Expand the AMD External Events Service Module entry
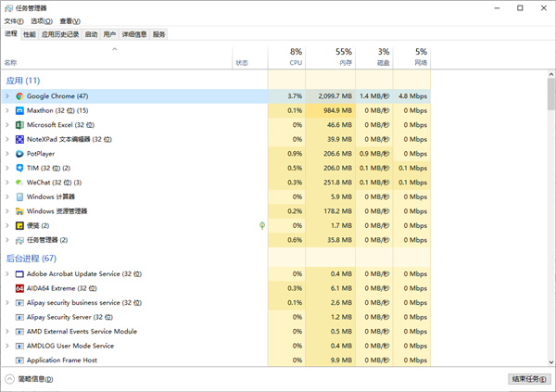The height and width of the screenshot is (392, 556). point(7,332)
